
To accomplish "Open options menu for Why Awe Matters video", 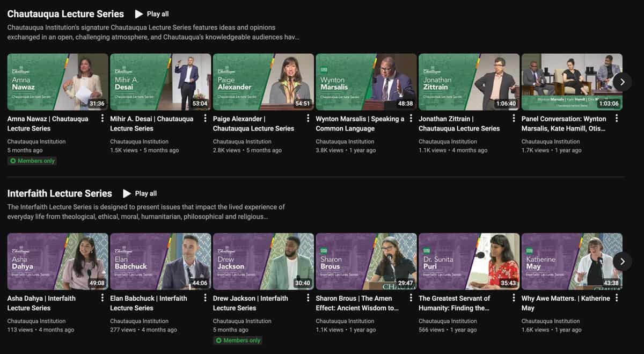I will (x=617, y=298).
